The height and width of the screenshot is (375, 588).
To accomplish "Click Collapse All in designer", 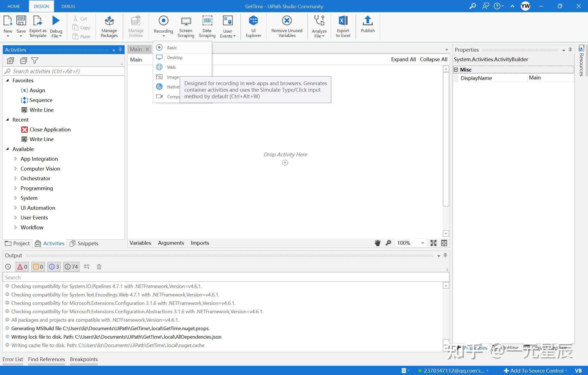I will pos(433,59).
